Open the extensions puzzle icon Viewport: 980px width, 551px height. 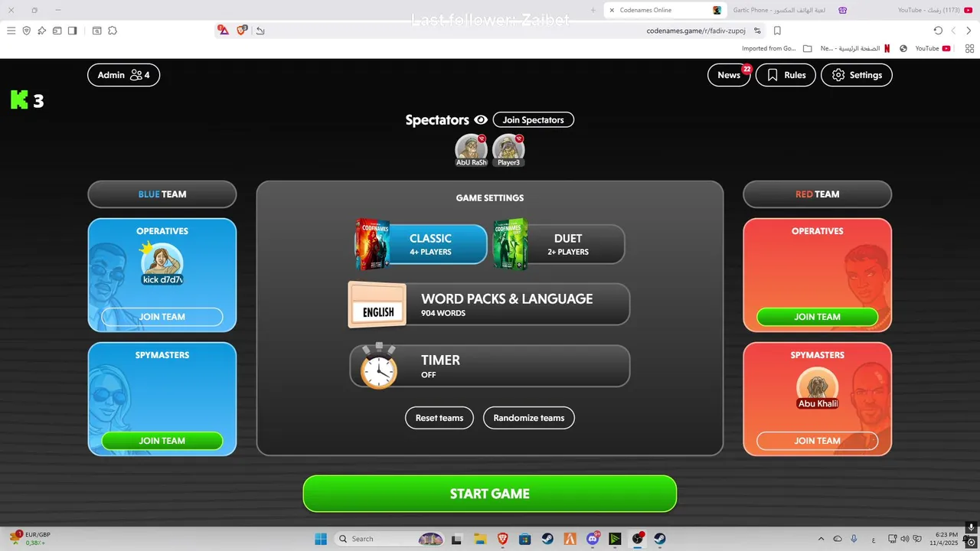tap(112, 31)
